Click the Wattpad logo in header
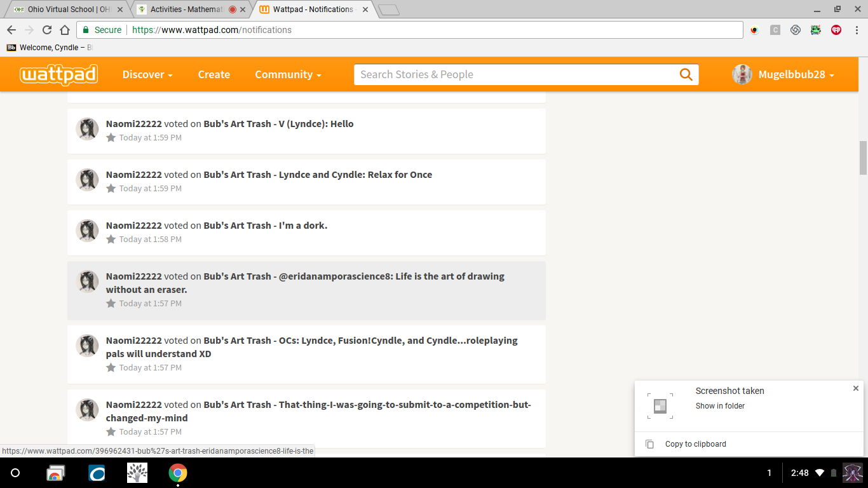This screenshot has height=488, width=868. (58, 74)
